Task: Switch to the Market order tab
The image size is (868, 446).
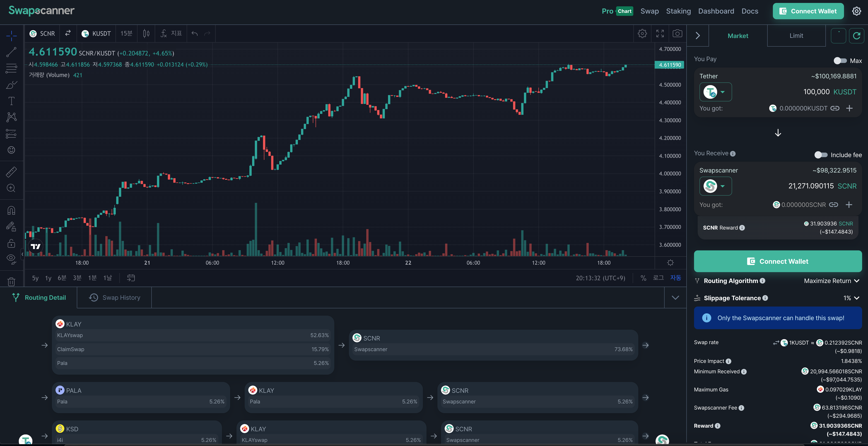Action: tap(738, 36)
